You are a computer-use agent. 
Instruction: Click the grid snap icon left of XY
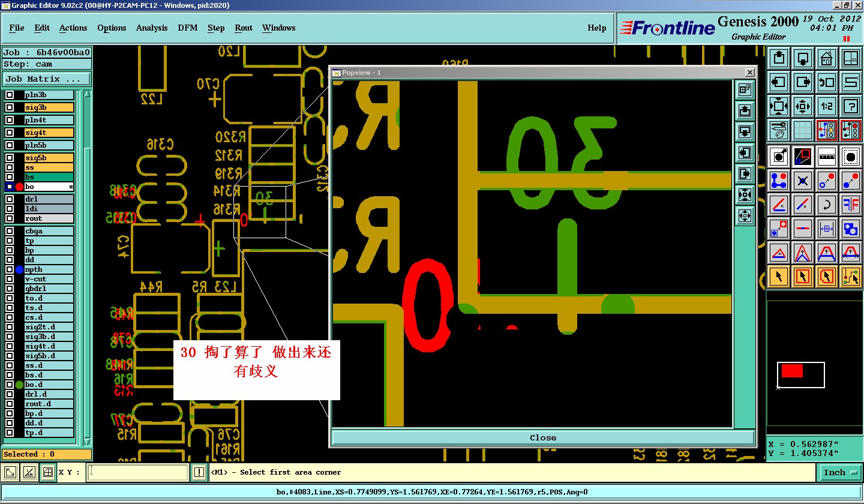tap(47, 473)
